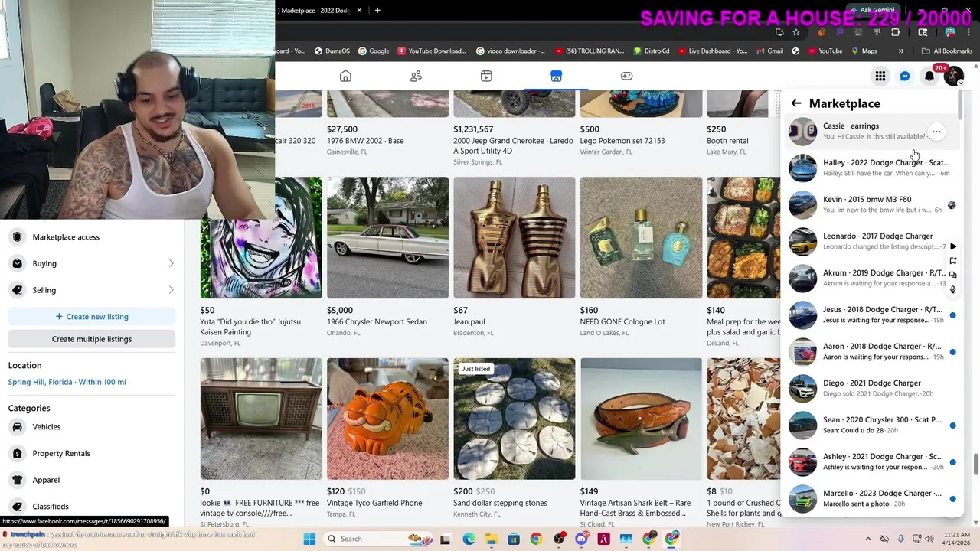Open the Maps bookmark
The width and height of the screenshot is (980, 551).
point(863,51)
